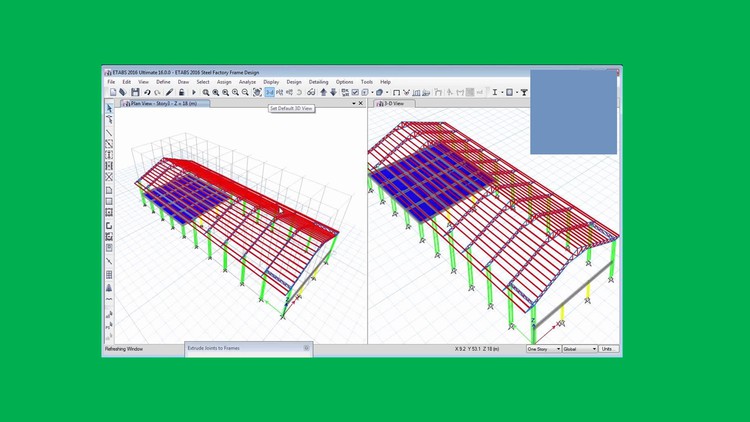
Task: Open the One Story dropdown
Action: (x=543, y=349)
